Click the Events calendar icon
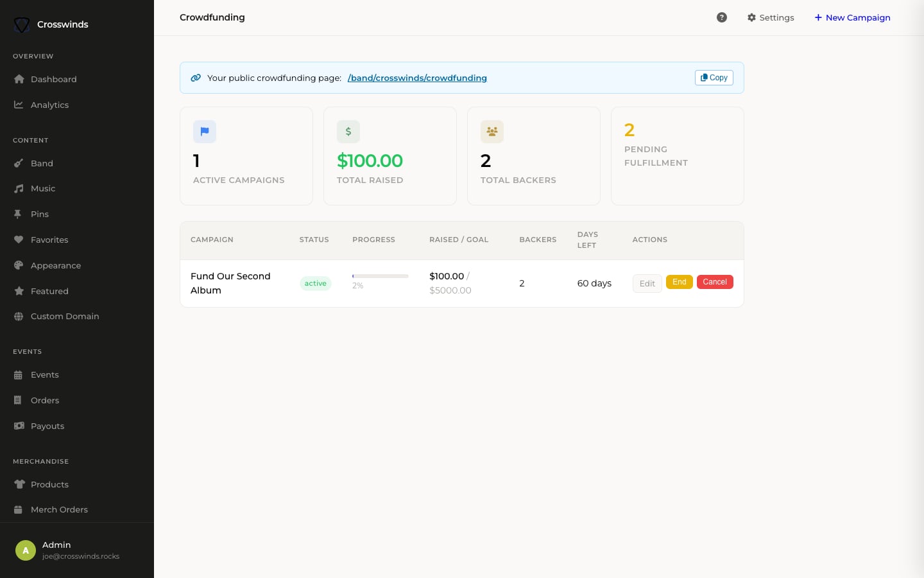The width and height of the screenshot is (924, 578). pos(18,375)
